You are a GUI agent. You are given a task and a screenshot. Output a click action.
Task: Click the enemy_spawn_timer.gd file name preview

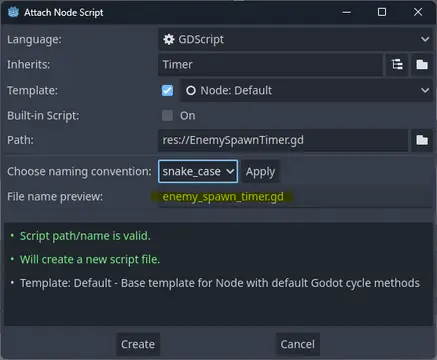223,197
